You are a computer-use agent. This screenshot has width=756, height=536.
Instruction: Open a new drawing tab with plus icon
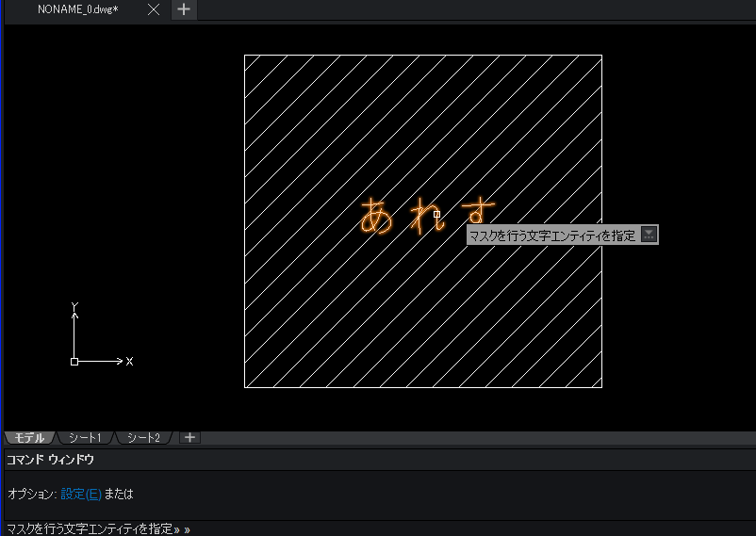point(184,9)
